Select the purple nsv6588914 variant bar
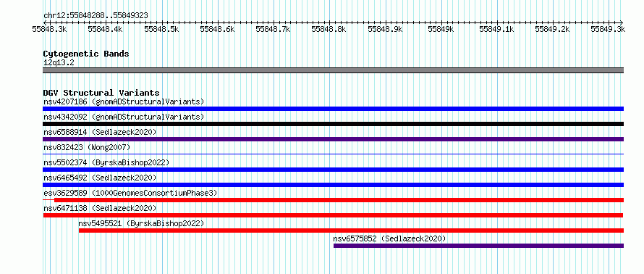644x274 pixels. [x=333, y=139]
